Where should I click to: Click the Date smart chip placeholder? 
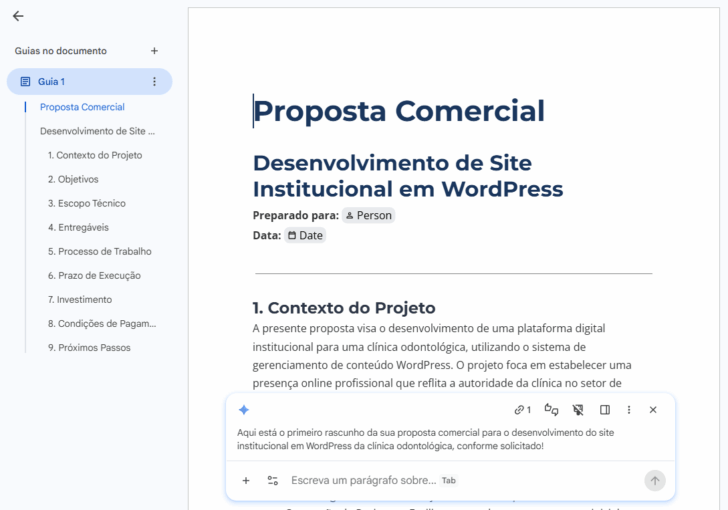[x=305, y=235]
